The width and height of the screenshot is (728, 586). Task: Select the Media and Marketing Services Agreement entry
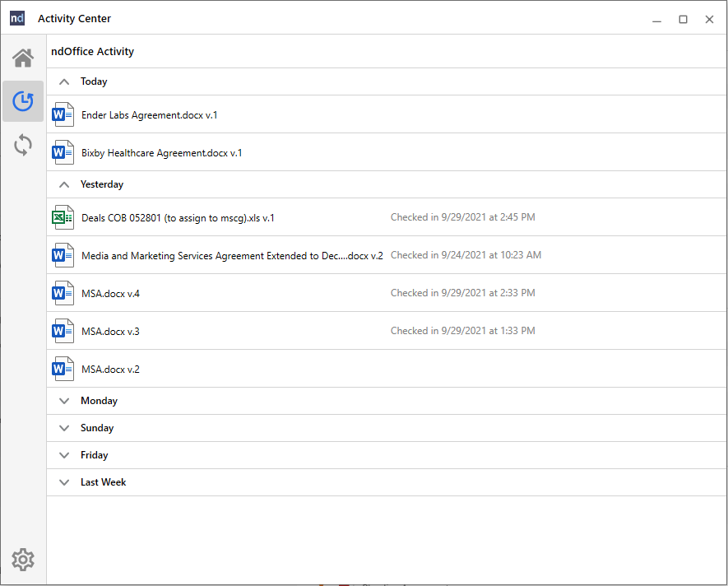coord(231,255)
